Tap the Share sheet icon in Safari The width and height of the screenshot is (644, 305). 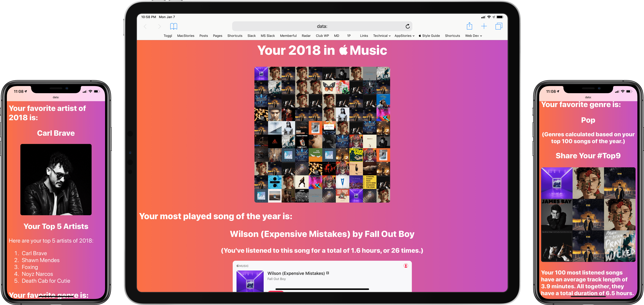(x=469, y=26)
